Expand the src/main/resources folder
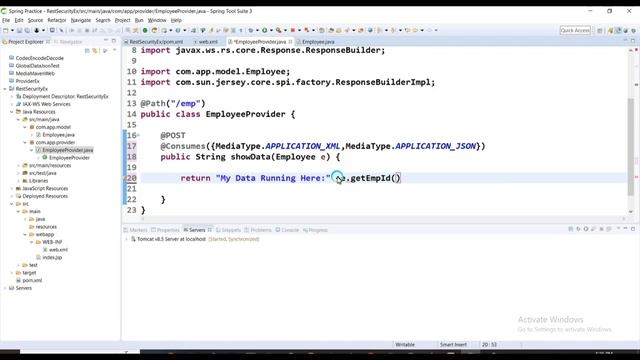This screenshot has height=360, width=640. pos(18,165)
